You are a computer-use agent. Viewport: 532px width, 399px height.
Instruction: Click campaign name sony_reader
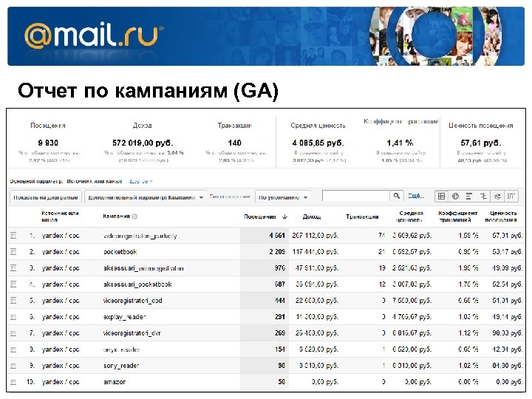[x=121, y=366]
